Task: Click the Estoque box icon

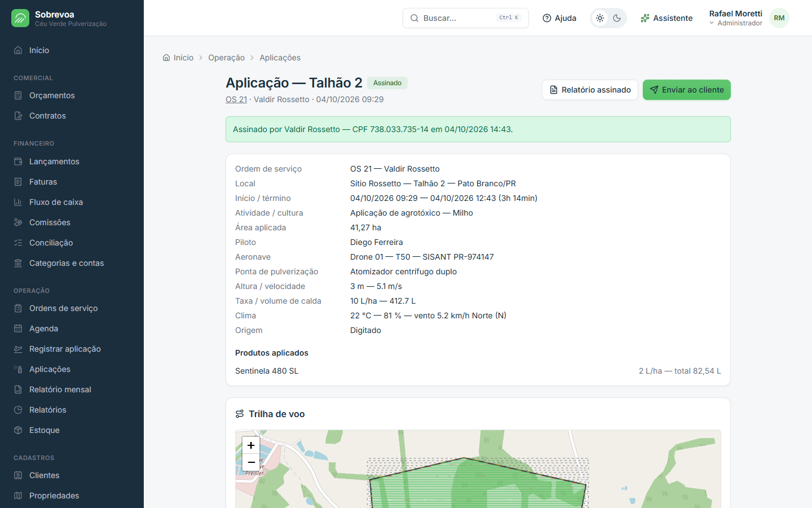Action: 18,430
